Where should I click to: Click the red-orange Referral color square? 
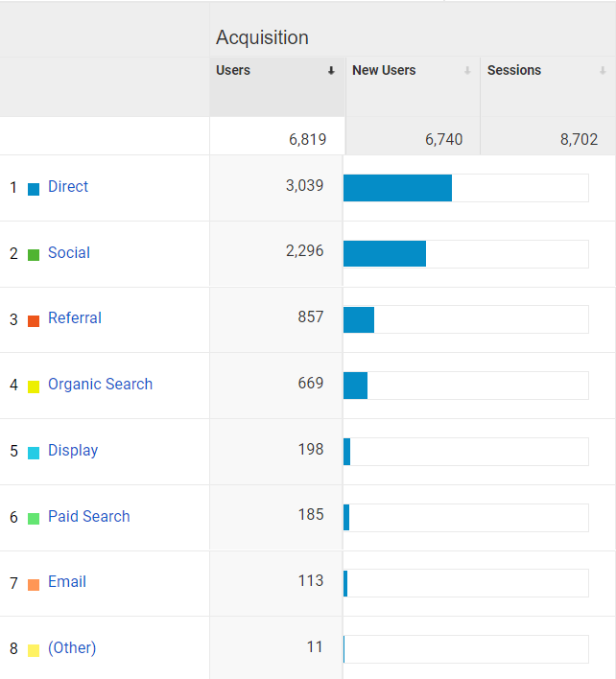34,321
